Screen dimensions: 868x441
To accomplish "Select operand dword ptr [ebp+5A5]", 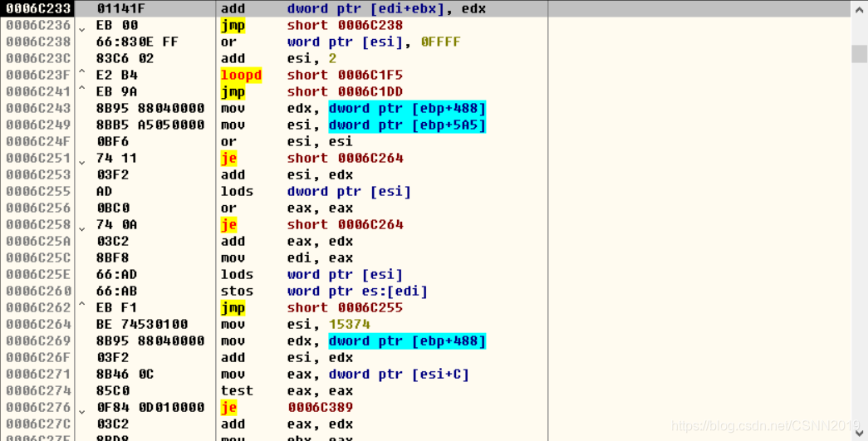I will 408,125.
